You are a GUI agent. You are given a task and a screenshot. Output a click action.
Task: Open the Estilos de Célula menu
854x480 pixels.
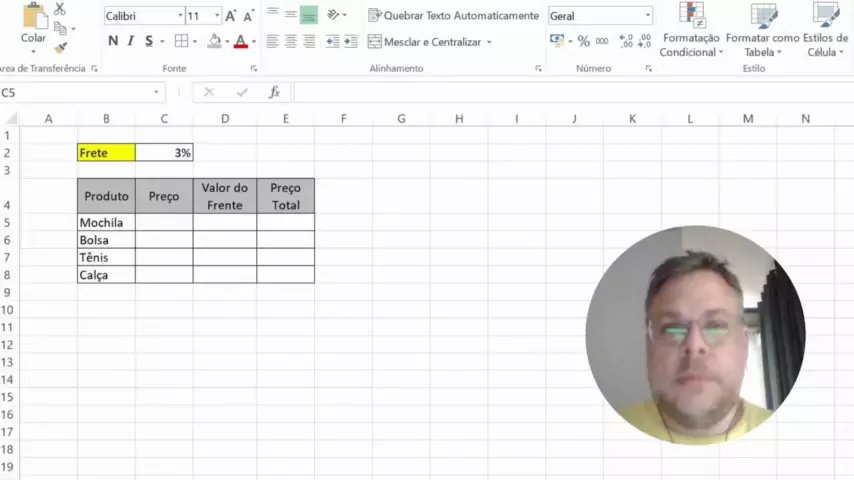(x=826, y=30)
